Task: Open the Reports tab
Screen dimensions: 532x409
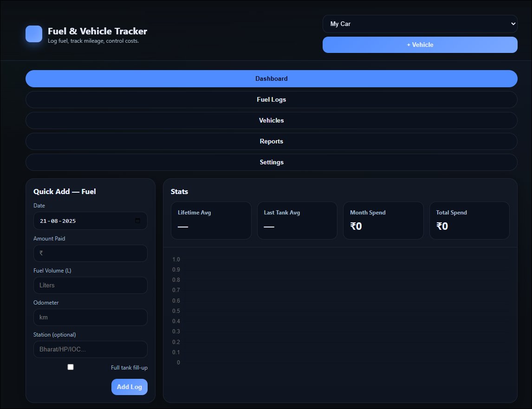Action: 272,142
